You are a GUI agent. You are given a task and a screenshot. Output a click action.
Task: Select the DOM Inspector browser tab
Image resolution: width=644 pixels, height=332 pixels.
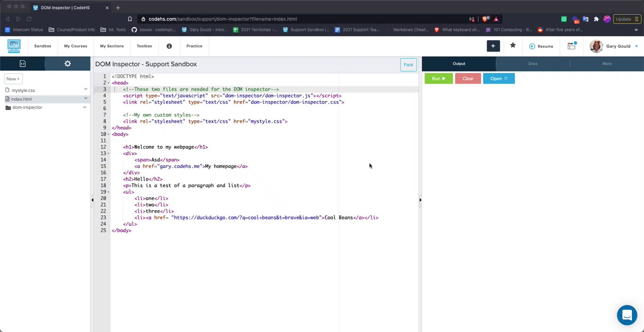71,7
